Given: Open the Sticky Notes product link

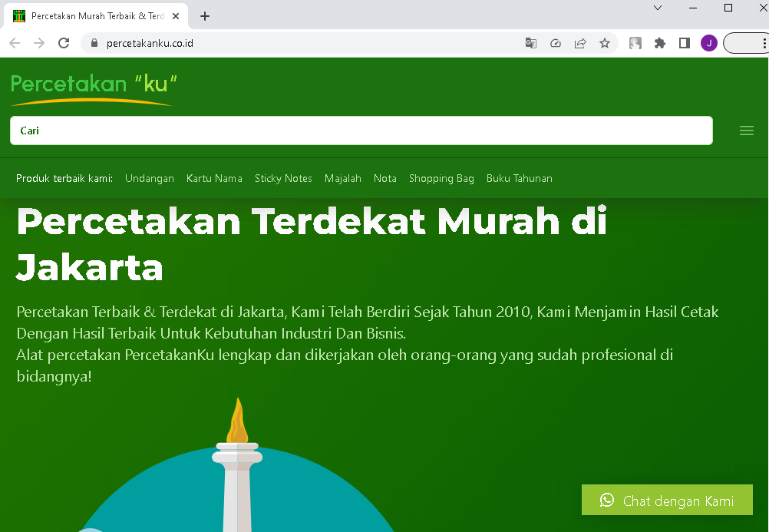Looking at the screenshot, I should click(x=283, y=179).
